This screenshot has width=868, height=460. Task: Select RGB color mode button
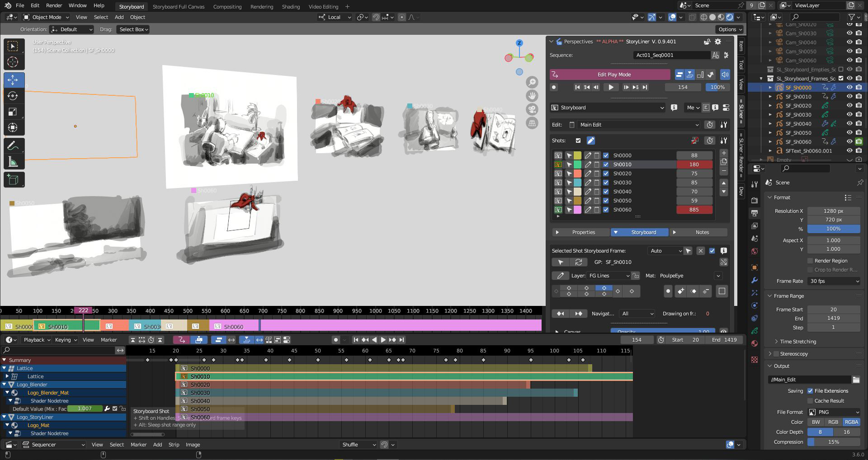pyautogui.click(x=833, y=422)
